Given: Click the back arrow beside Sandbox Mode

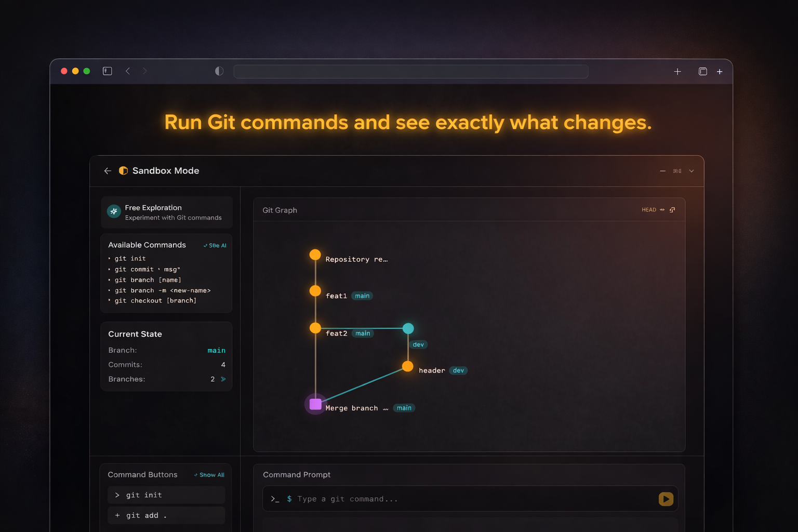Looking at the screenshot, I should [x=108, y=171].
